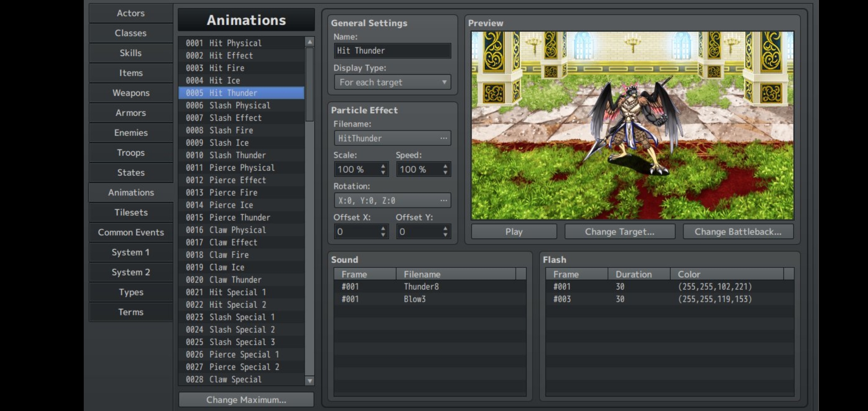Screen dimensions: 868x411
Task: Play the animation preview
Action: [514, 232]
